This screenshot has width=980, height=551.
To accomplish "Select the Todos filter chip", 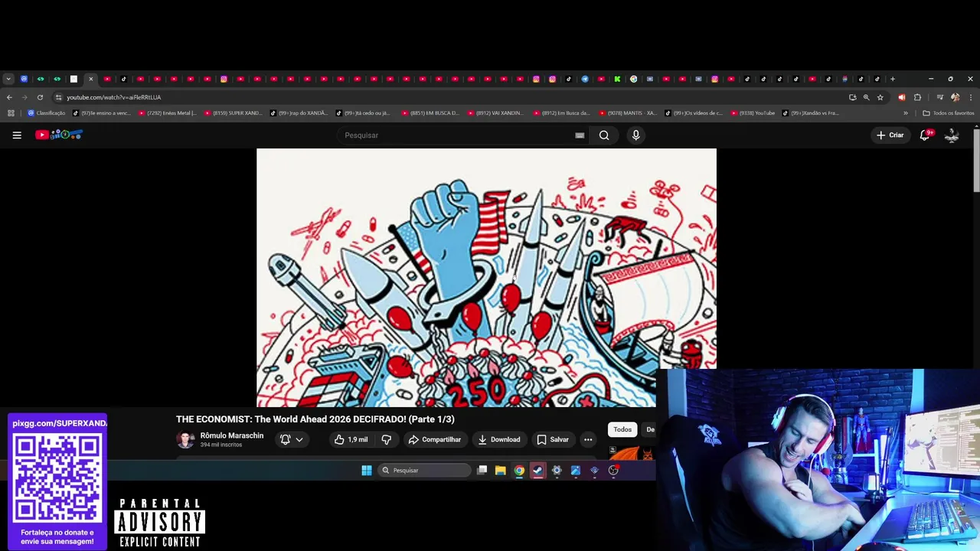I will point(622,429).
